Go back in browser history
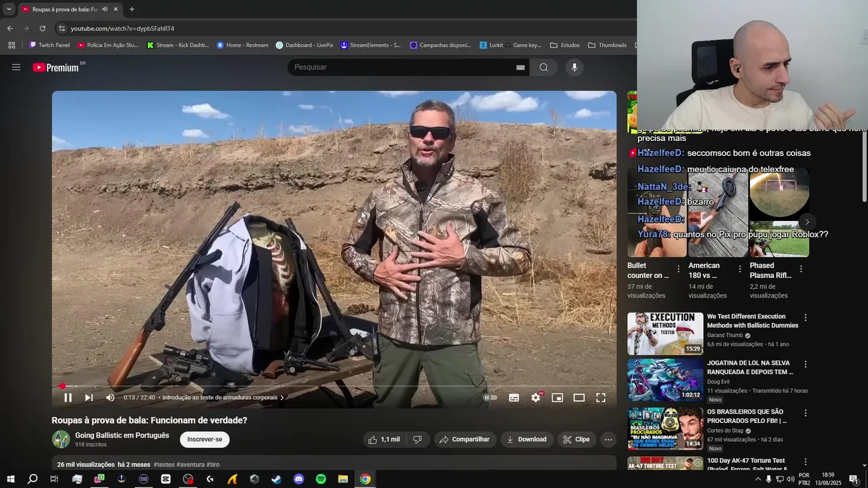 point(9,28)
